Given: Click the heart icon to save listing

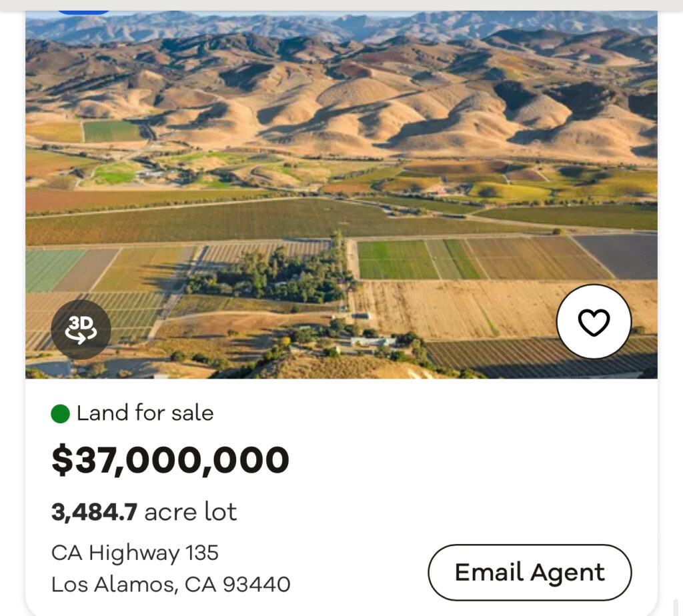Looking at the screenshot, I should coord(594,322).
